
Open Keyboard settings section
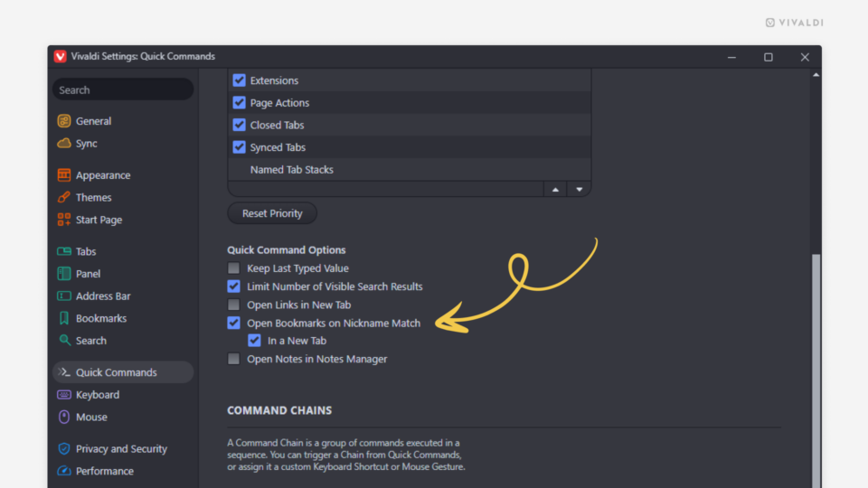(x=123, y=395)
